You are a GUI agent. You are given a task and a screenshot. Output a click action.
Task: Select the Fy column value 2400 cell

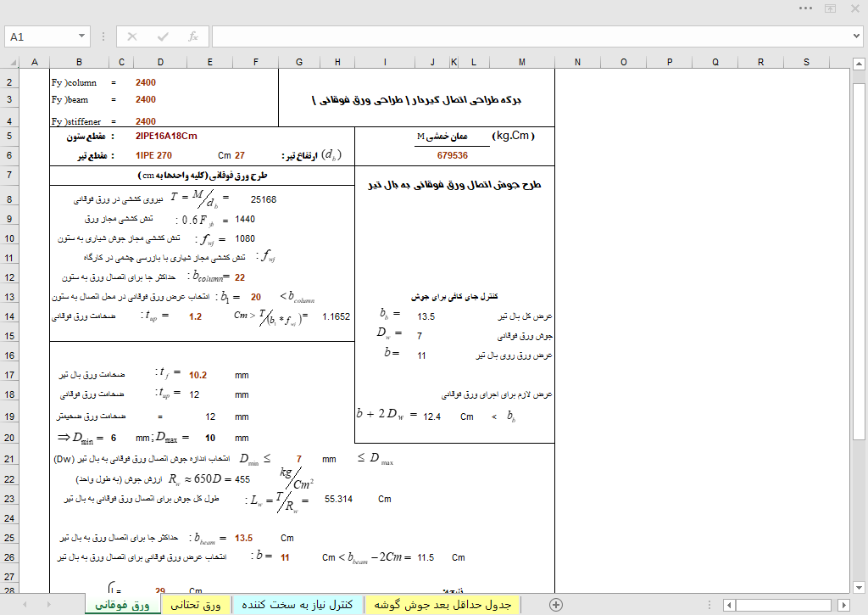[146, 82]
